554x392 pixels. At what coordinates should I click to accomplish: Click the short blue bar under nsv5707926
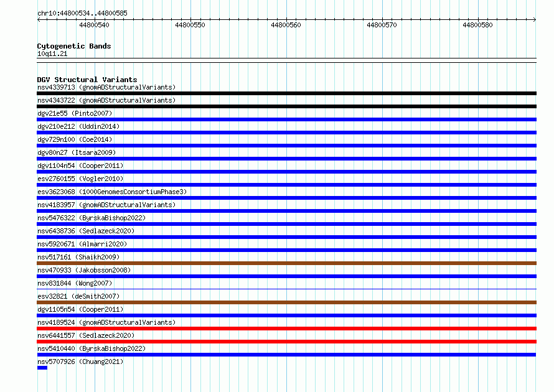[x=42, y=368]
